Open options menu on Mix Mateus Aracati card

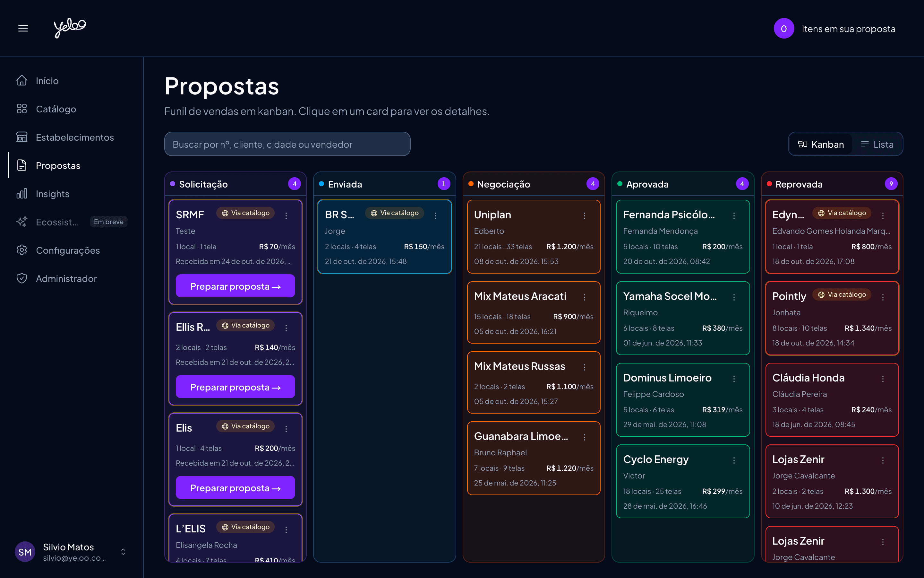pyautogui.click(x=584, y=297)
